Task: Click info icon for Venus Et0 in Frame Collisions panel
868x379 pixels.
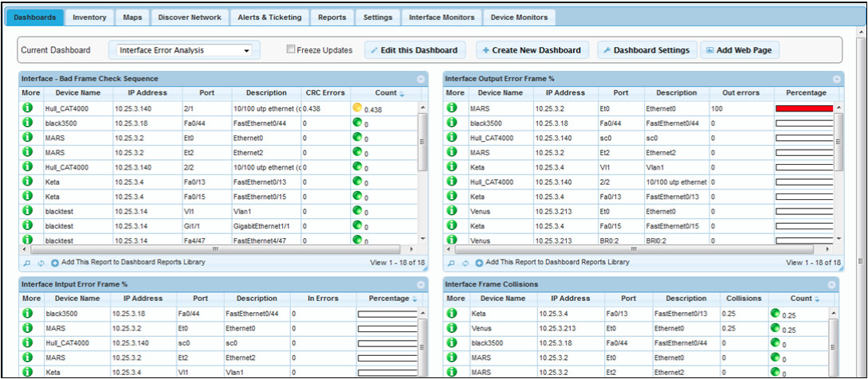Action: pos(452,328)
